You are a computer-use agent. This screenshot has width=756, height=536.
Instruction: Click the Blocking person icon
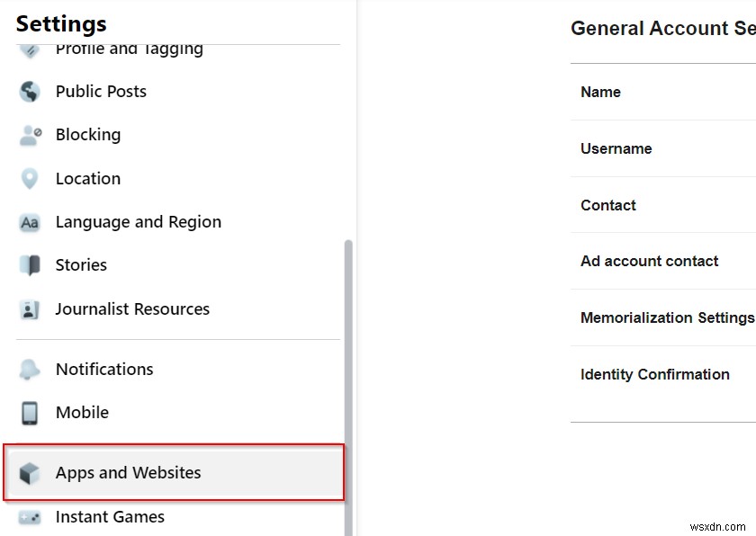point(30,135)
